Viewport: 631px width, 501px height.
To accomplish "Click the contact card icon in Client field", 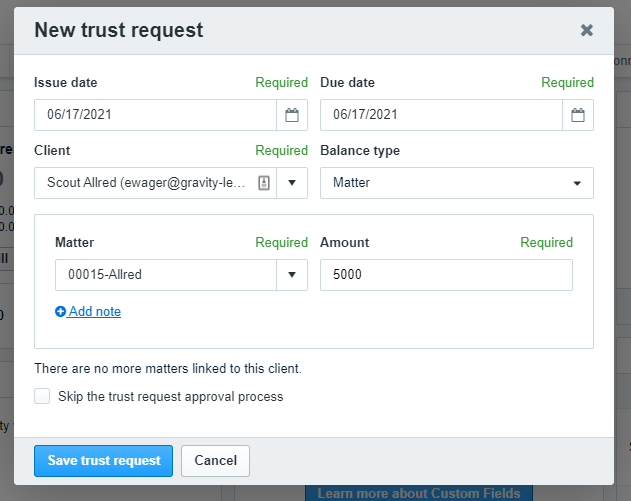I will point(264,183).
